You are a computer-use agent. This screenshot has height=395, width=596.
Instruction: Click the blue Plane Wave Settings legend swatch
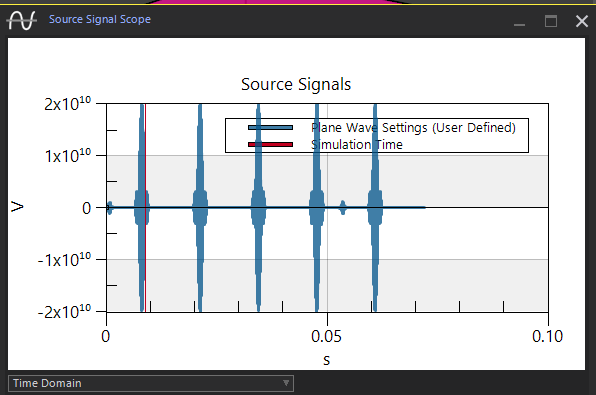pyautogui.click(x=270, y=127)
